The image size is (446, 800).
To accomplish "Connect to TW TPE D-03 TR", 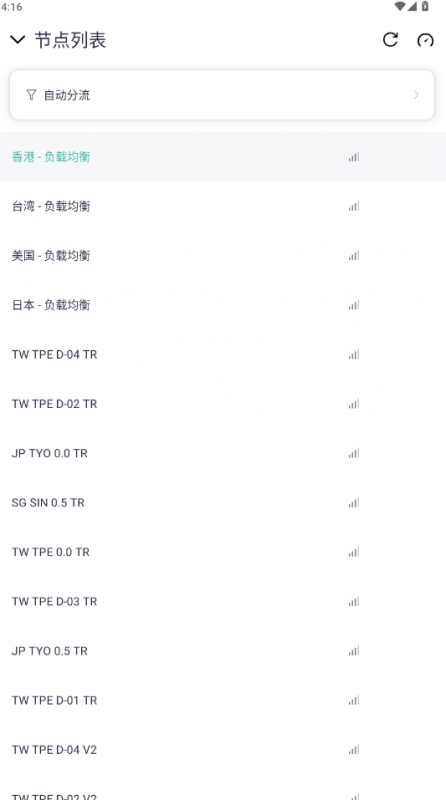I will click(x=223, y=602).
